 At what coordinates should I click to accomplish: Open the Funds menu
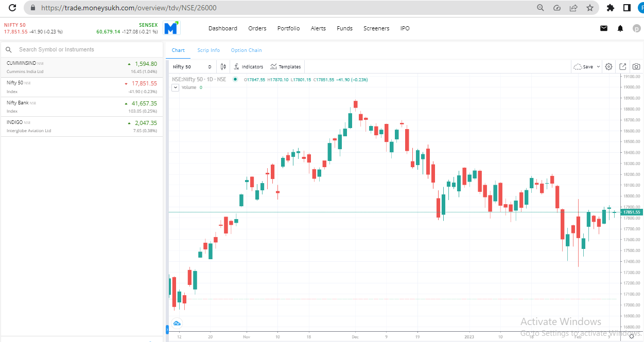pos(345,28)
